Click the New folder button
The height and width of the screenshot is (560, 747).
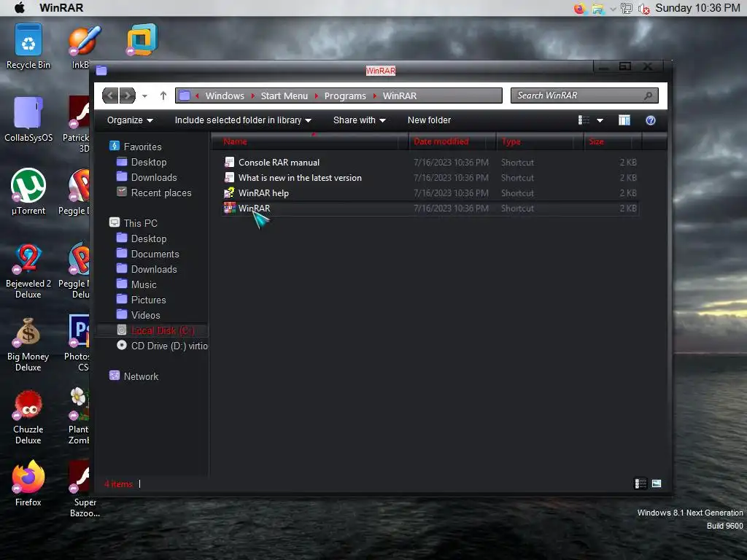point(429,120)
